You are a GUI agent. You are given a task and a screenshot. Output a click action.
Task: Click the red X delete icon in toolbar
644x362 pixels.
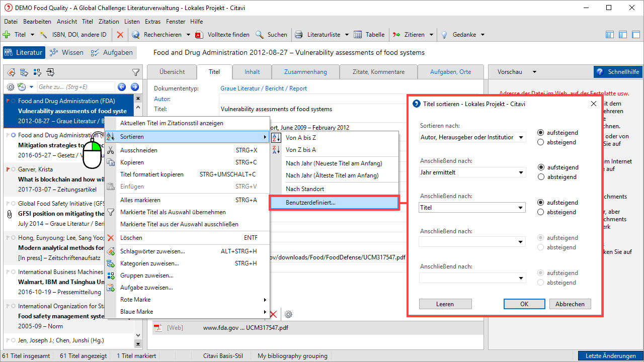(120, 35)
